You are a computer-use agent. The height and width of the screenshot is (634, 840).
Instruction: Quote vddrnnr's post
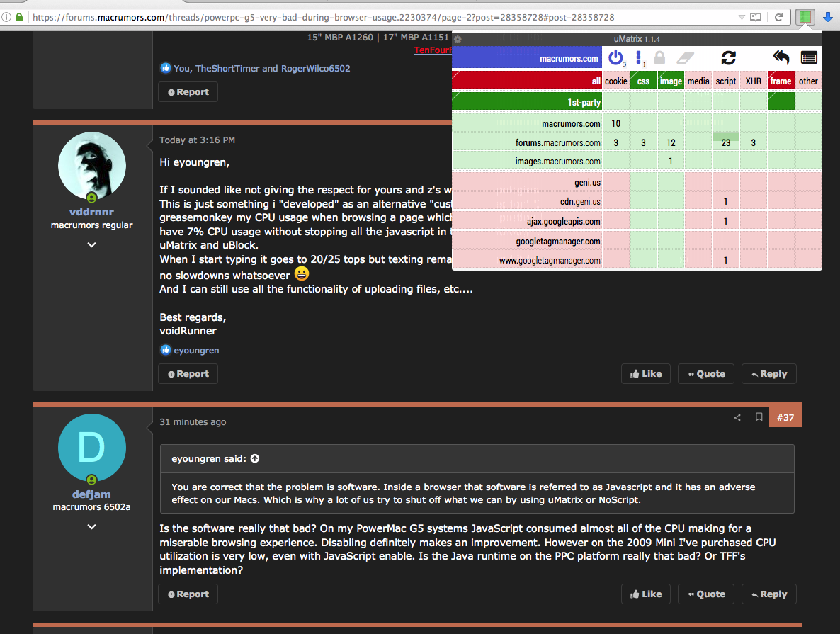tap(706, 373)
